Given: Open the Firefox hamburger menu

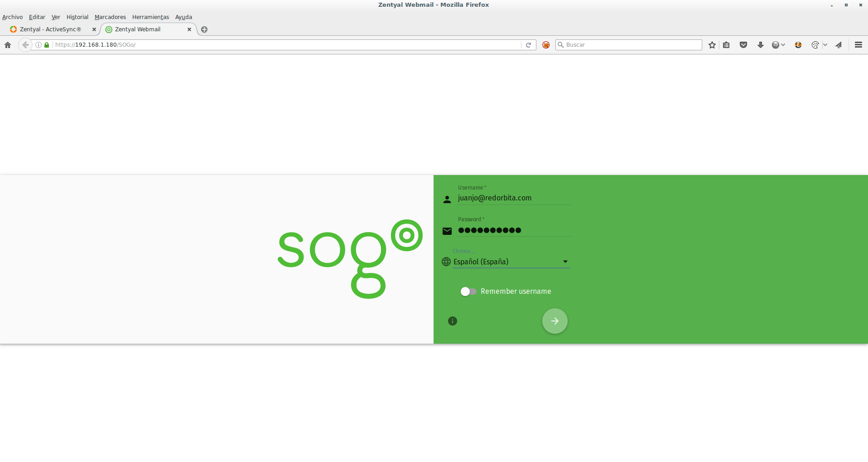Looking at the screenshot, I should tap(858, 45).
